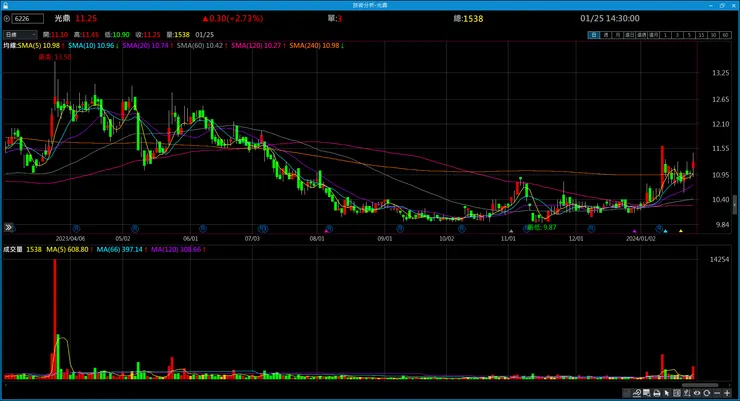Click SMA(120) 10.27 moving average label
Image resolution: width=740 pixels, height=401 pixels.
pos(258,46)
